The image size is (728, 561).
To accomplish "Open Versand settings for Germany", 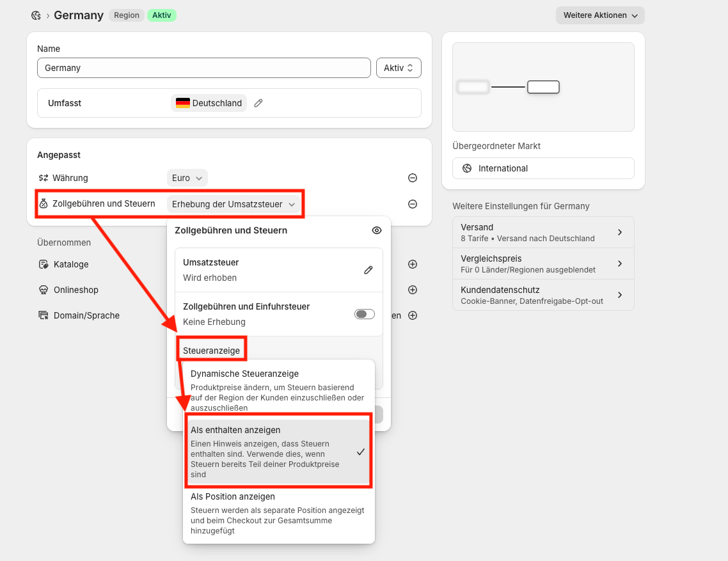I will [x=542, y=232].
